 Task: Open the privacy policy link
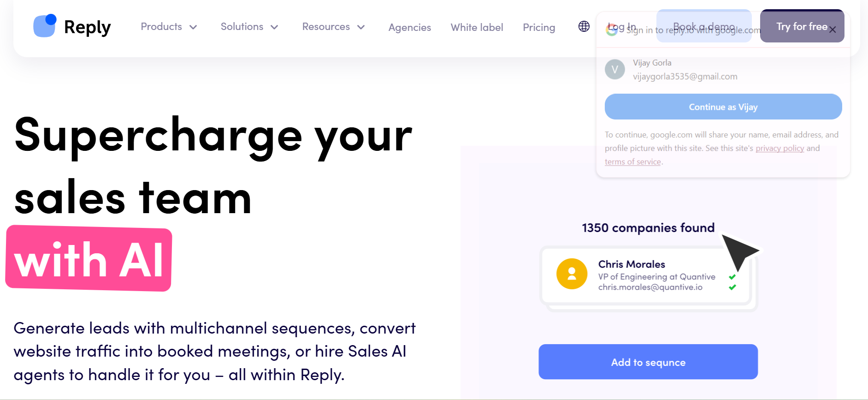tap(779, 148)
